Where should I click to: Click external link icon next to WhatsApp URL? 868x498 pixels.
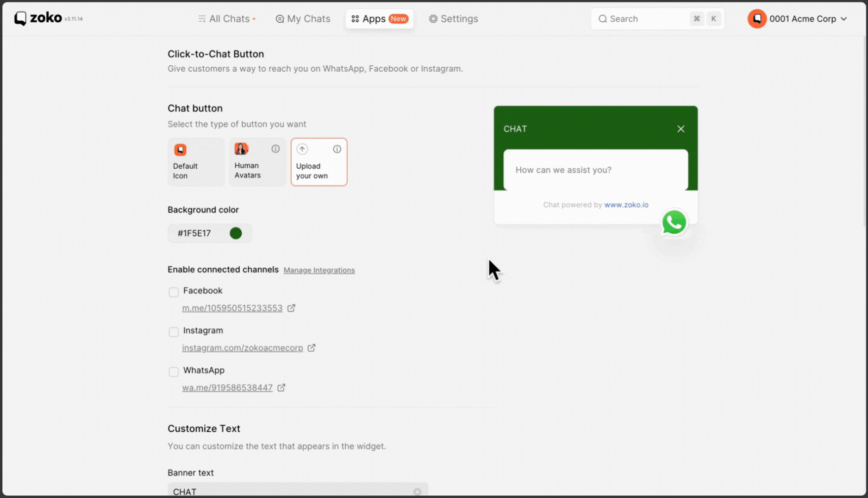(x=281, y=388)
